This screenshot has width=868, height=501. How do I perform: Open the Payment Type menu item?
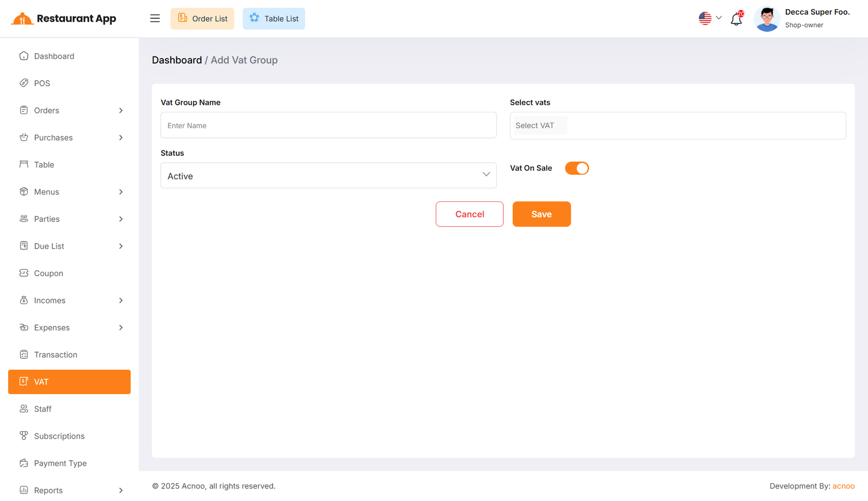60,463
